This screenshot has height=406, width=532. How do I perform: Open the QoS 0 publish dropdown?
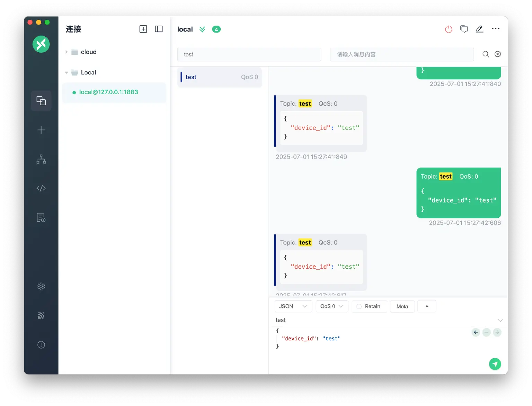click(331, 306)
